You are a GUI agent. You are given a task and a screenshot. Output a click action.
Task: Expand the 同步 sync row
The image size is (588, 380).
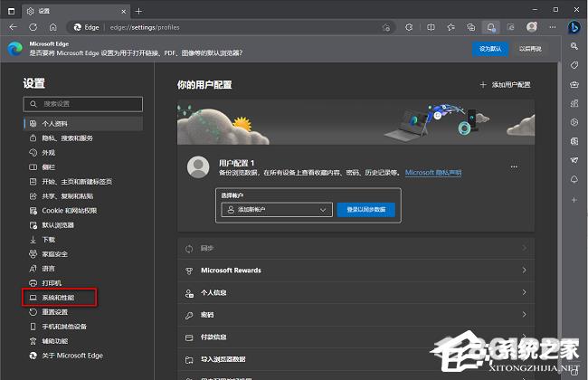[x=356, y=248]
